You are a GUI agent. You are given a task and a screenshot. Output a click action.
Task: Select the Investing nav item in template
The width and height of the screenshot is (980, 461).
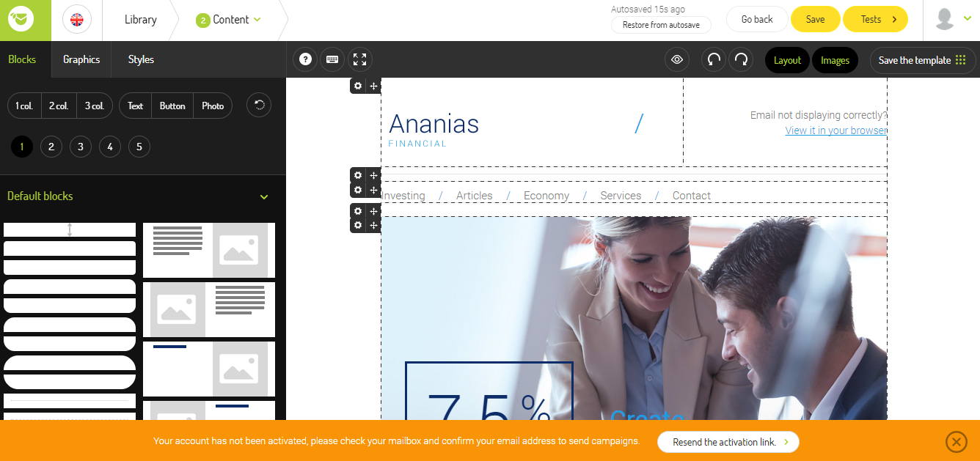(x=403, y=196)
